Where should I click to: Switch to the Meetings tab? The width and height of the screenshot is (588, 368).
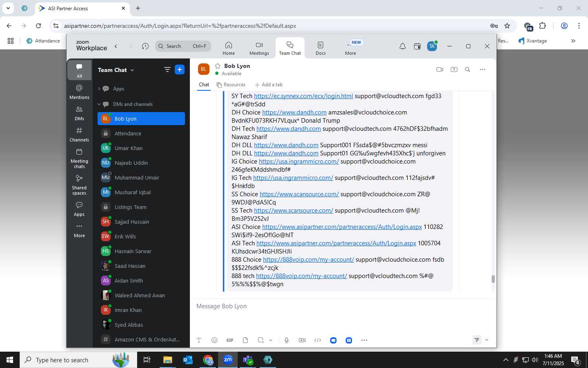click(x=259, y=48)
